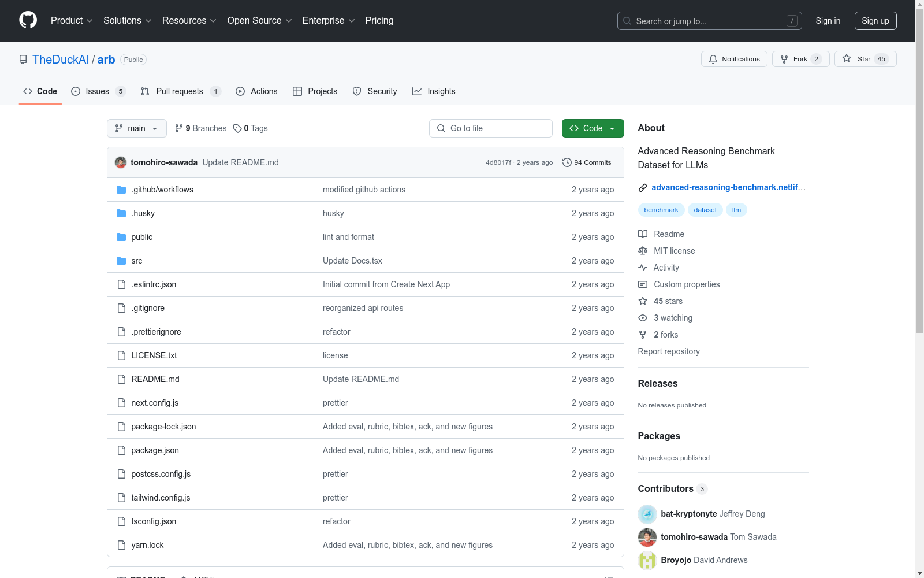Click the public folder icon
The width and height of the screenshot is (924, 578).
pyautogui.click(x=121, y=237)
